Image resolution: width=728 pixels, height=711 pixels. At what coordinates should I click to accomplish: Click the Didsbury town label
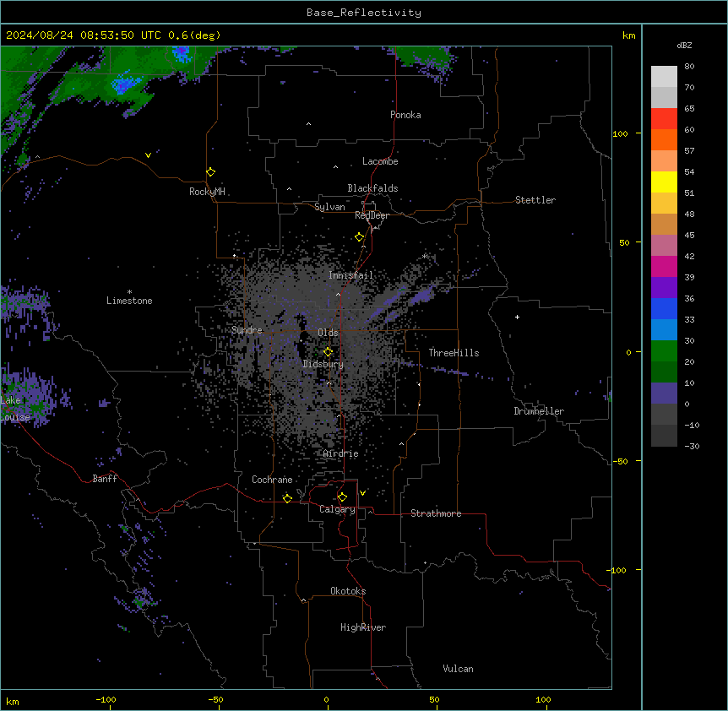323,364
